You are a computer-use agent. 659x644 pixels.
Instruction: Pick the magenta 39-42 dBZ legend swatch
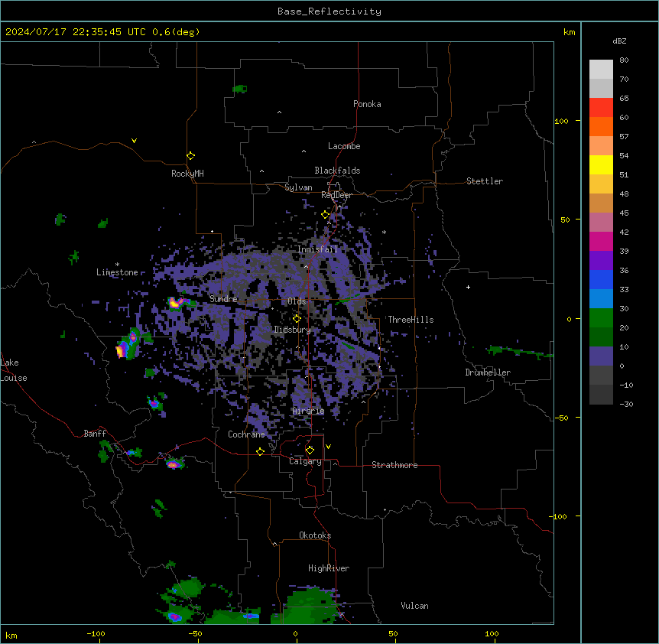(601, 241)
